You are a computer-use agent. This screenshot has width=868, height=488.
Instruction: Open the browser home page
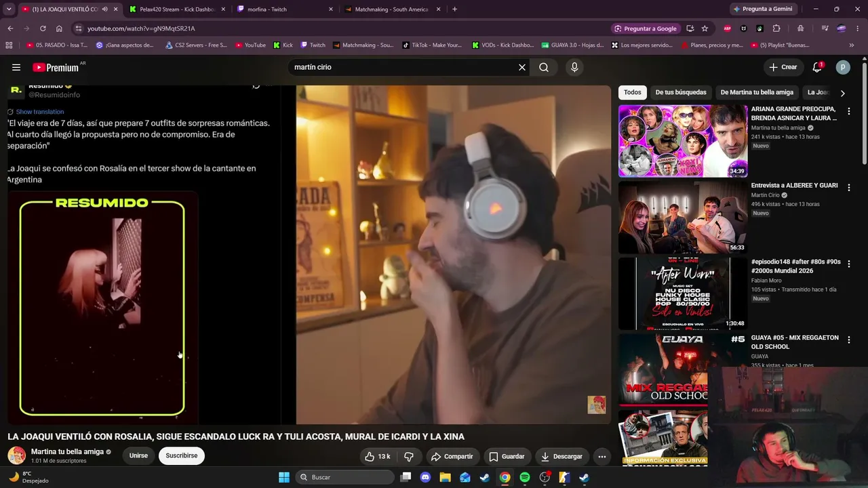tap(59, 28)
